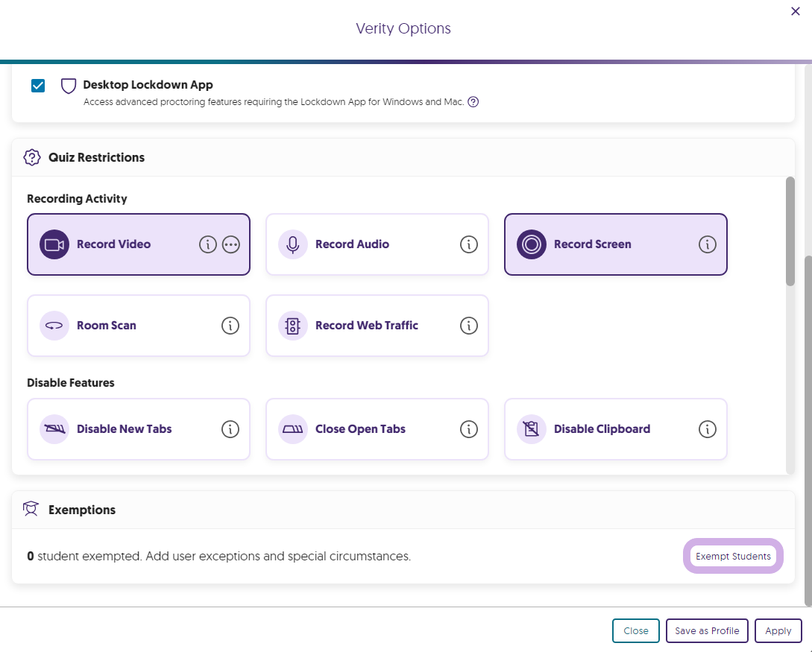Click the Record Screen circle icon
The height and width of the screenshot is (652, 812).
(532, 244)
